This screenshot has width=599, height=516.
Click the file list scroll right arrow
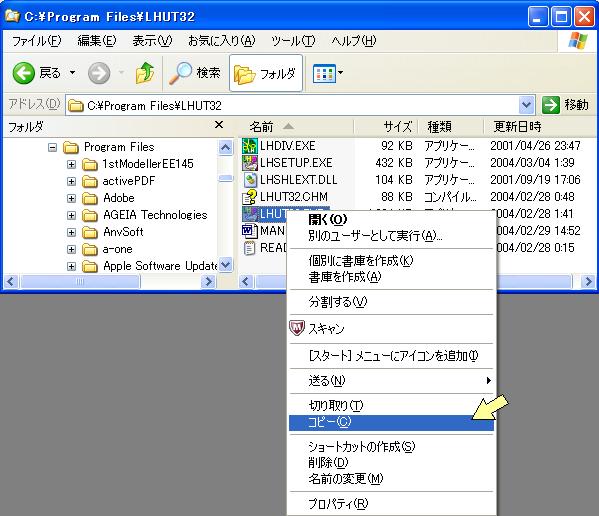coord(588,282)
